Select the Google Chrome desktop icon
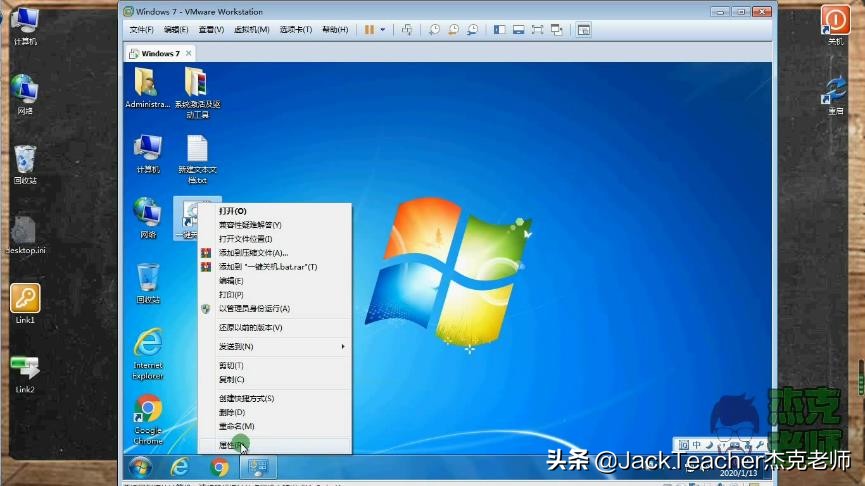Viewport: 865px width, 486px height. coord(148,419)
